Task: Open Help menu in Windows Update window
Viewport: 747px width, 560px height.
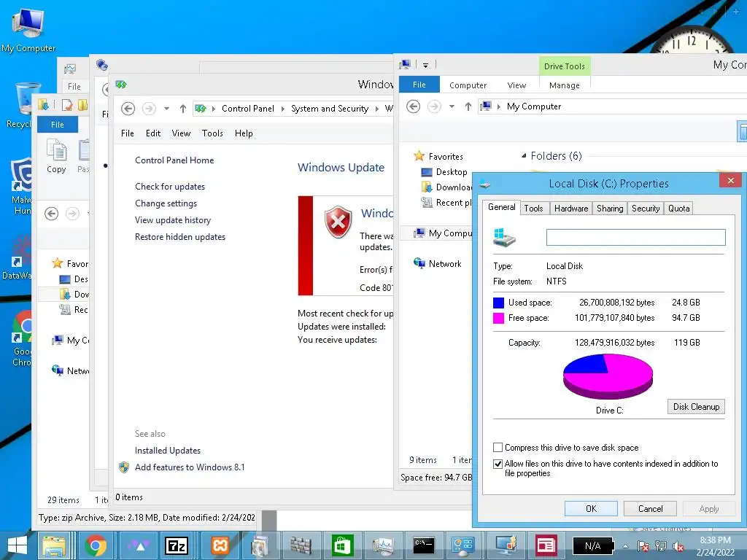Action: tap(244, 133)
